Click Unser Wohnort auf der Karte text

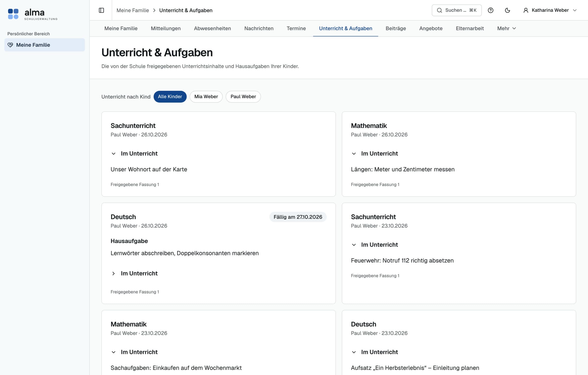(149, 169)
